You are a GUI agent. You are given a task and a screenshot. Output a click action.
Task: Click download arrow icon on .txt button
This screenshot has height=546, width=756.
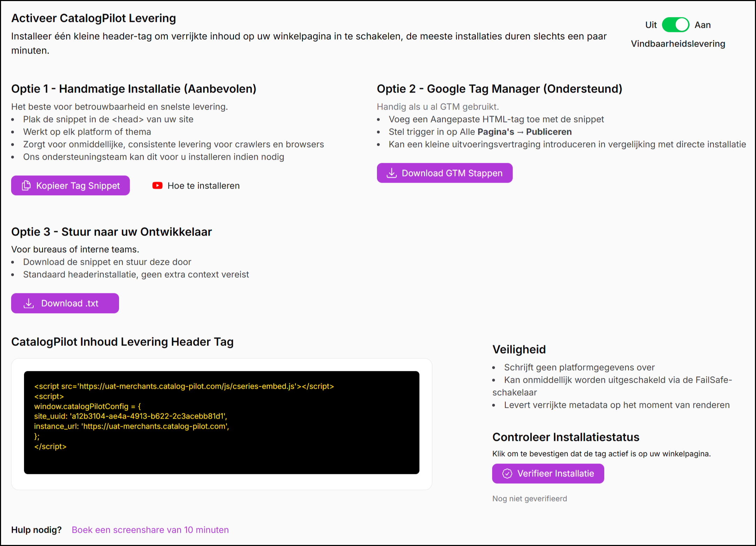[29, 303]
